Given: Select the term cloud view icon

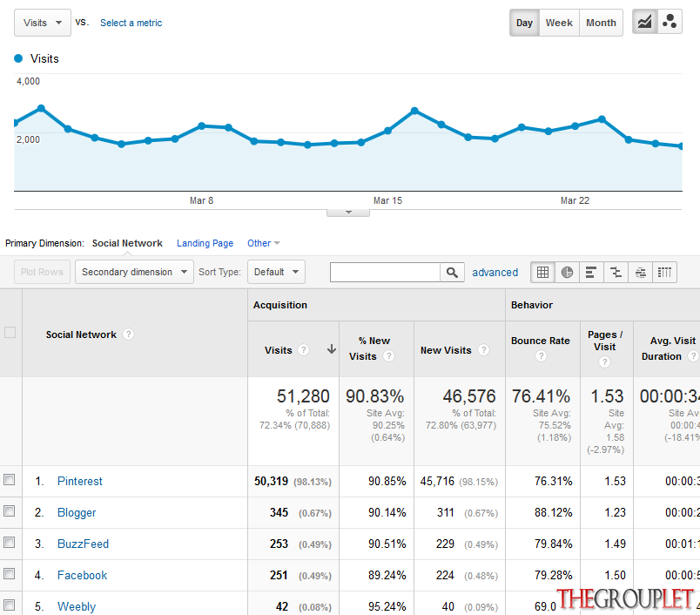Looking at the screenshot, I should (640, 272).
